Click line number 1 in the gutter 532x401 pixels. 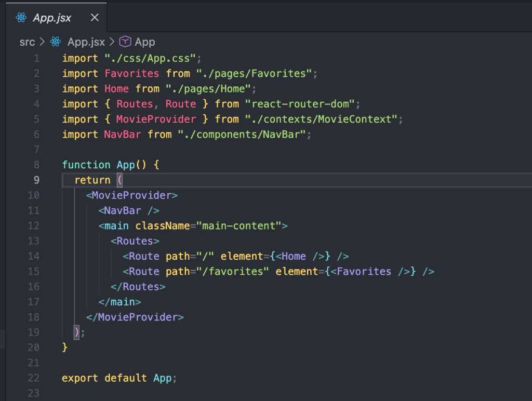tap(36, 58)
